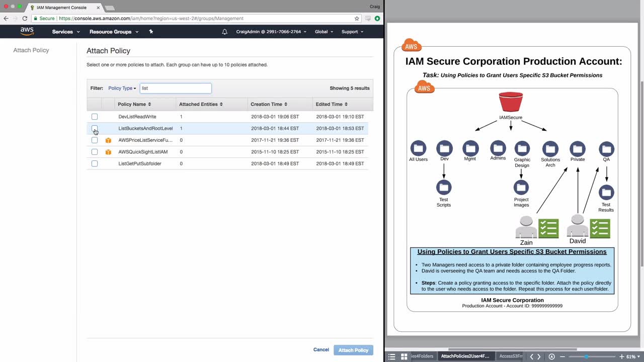Screen dimensions: 644x362
Task: Check the AWSQuickSightListIAM policy checkbox
Action: 95,152
